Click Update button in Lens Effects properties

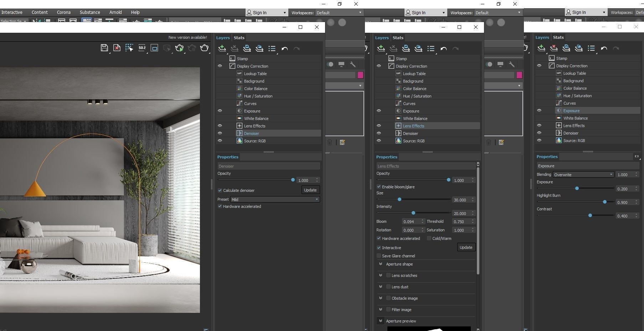pyautogui.click(x=466, y=247)
